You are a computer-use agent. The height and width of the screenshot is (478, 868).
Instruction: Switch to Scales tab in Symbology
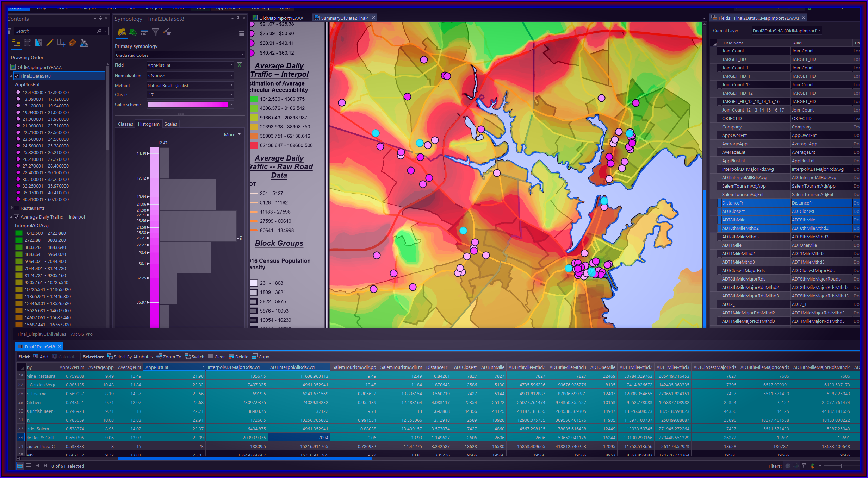pos(171,124)
